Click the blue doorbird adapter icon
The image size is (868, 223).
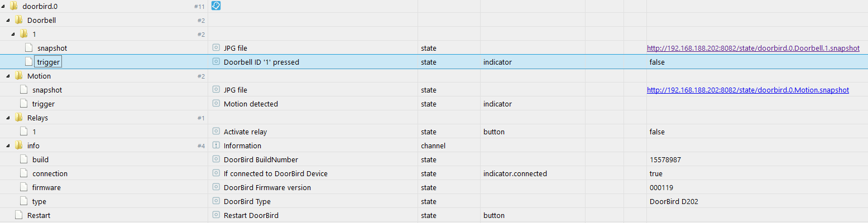[216, 6]
